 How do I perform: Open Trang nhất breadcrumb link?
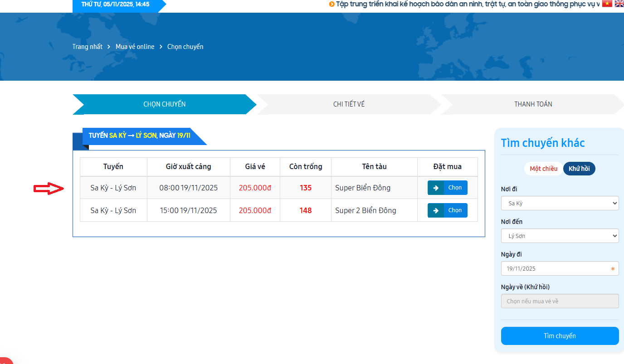tap(87, 47)
